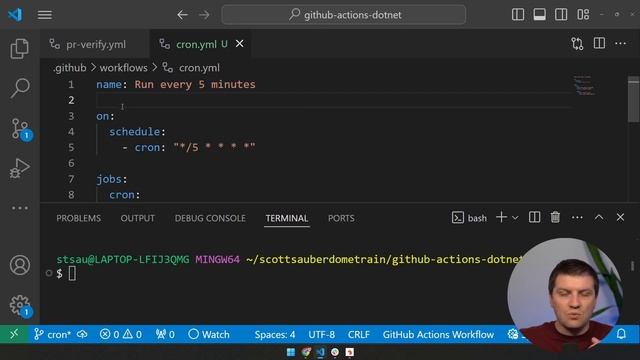Change indentation via Spaces: 4
This screenshot has width=640, height=360.
(x=275, y=335)
